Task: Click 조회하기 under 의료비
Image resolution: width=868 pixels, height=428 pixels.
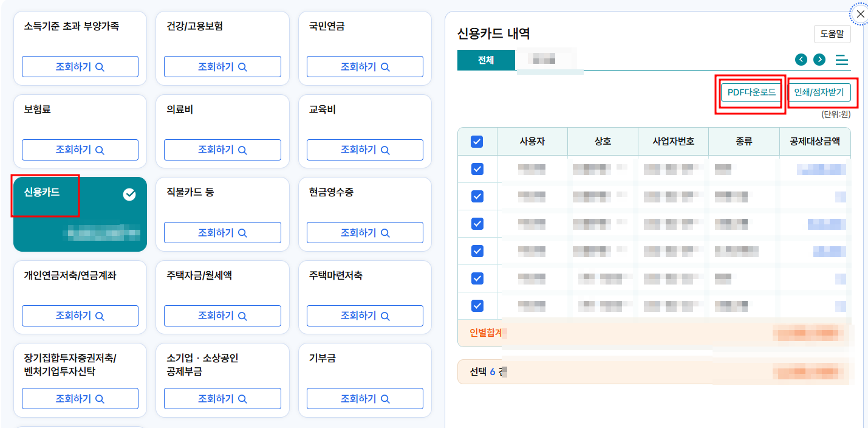Action: click(x=222, y=150)
